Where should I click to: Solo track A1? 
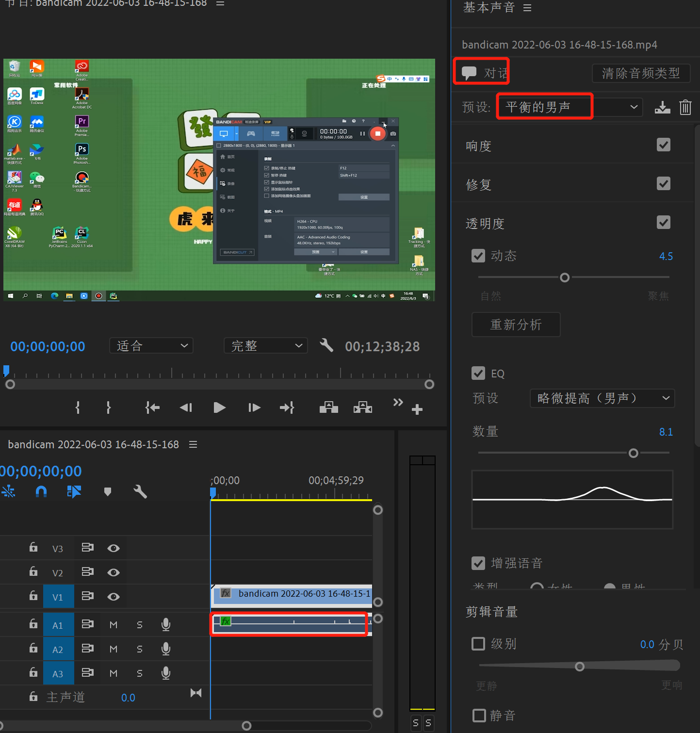tap(140, 625)
